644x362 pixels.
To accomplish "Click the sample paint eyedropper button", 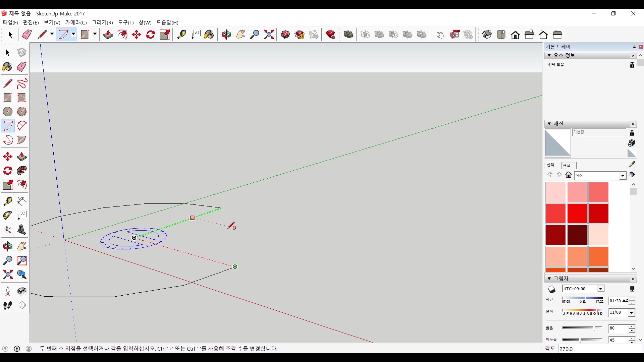I will pyautogui.click(x=632, y=164).
